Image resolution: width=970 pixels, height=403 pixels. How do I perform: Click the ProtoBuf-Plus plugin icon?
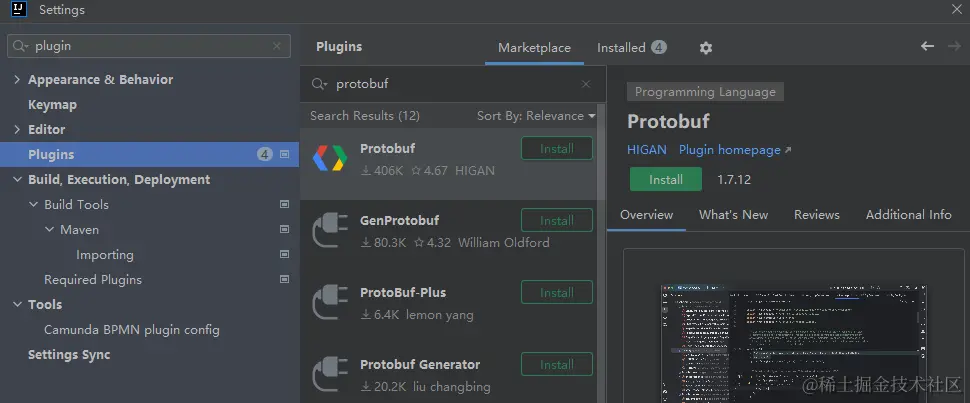click(329, 303)
